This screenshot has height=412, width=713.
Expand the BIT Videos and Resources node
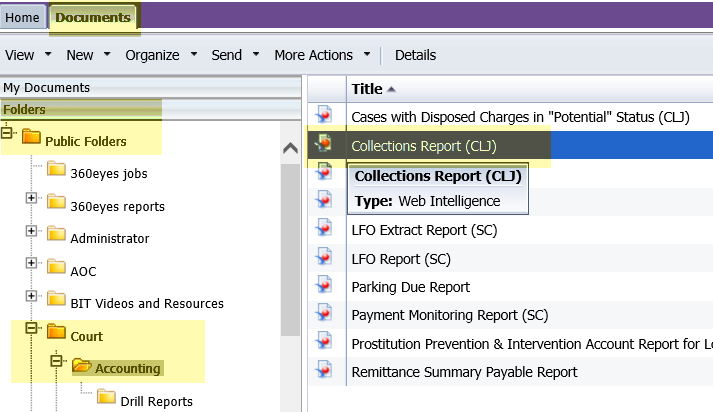pos(31,296)
